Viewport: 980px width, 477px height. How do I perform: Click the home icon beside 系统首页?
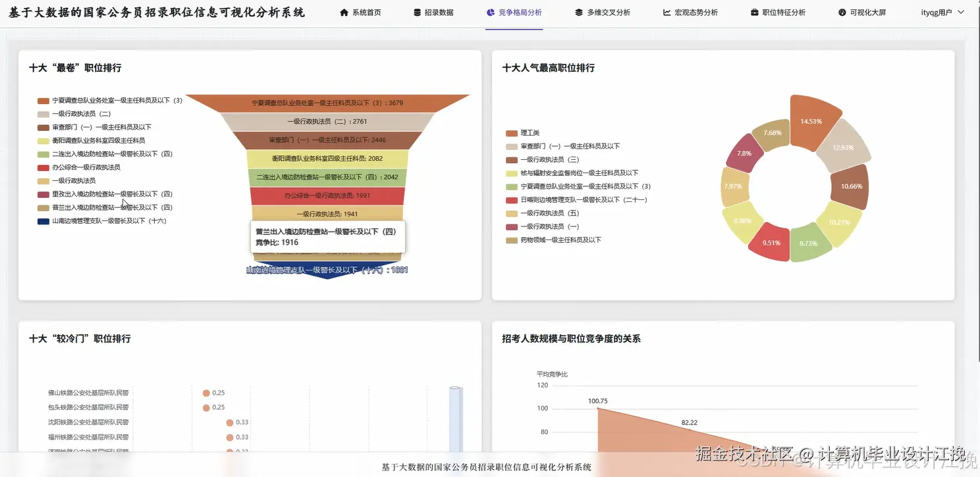344,13
